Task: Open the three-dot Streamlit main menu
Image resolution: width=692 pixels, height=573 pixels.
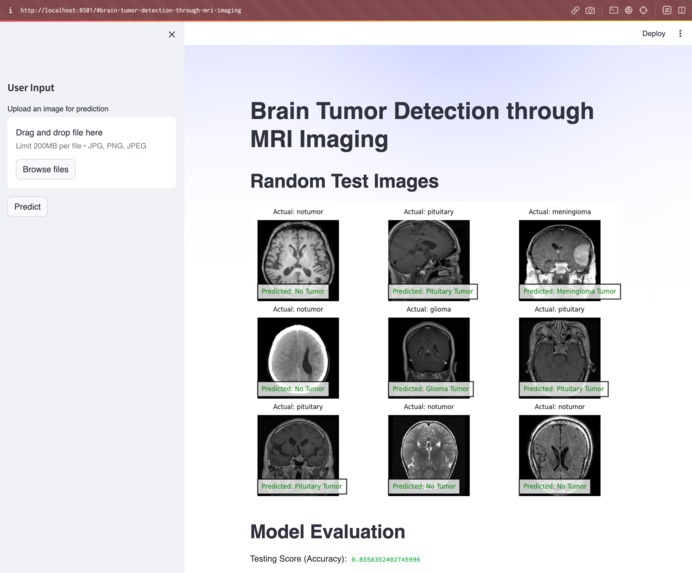Action: pos(680,34)
